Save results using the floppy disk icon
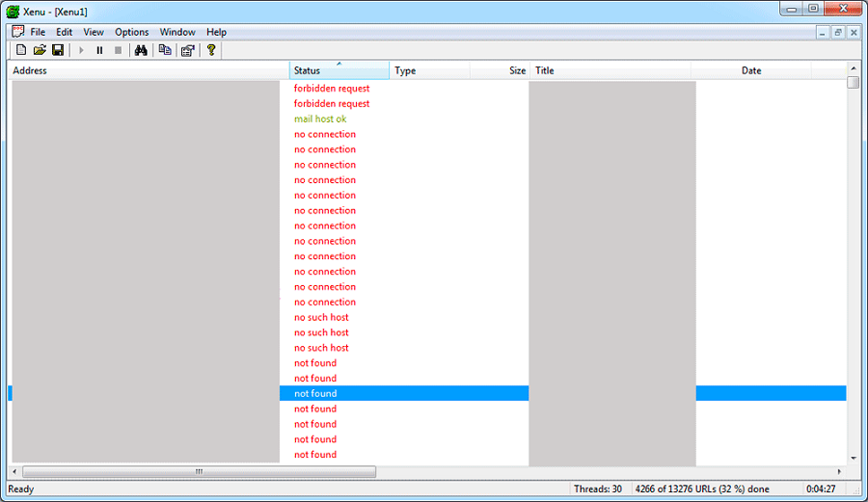The height and width of the screenshot is (502, 868). (58, 50)
